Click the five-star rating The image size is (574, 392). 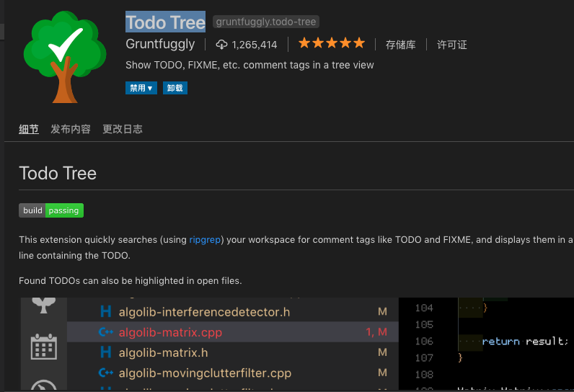[x=332, y=43]
